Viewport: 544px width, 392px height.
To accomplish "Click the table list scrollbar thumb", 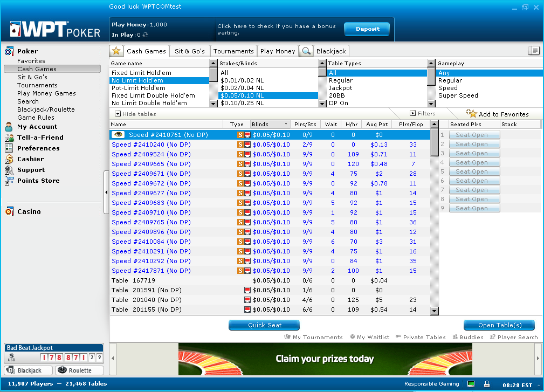I will (435, 142).
